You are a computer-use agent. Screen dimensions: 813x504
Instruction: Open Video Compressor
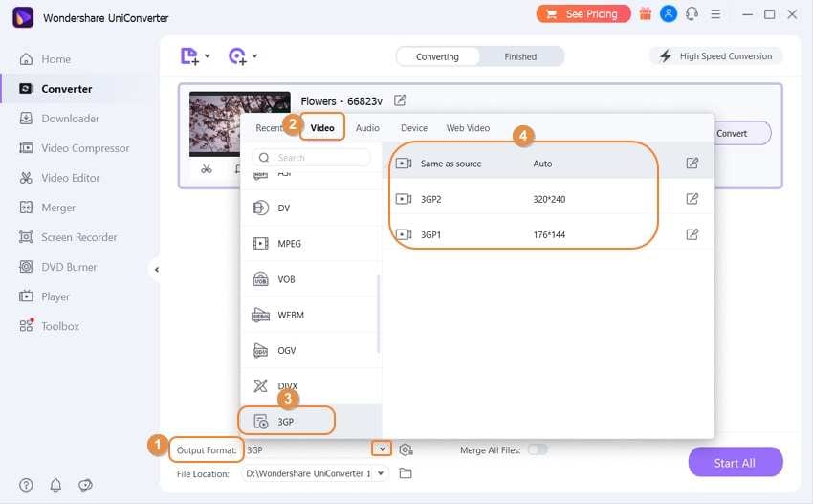[x=75, y=148]
